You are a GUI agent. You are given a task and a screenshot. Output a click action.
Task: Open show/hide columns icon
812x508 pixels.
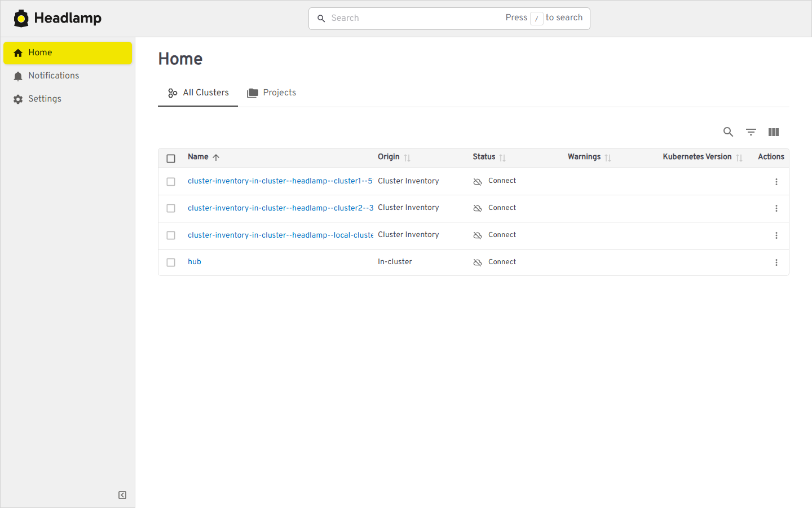[774, 132]
